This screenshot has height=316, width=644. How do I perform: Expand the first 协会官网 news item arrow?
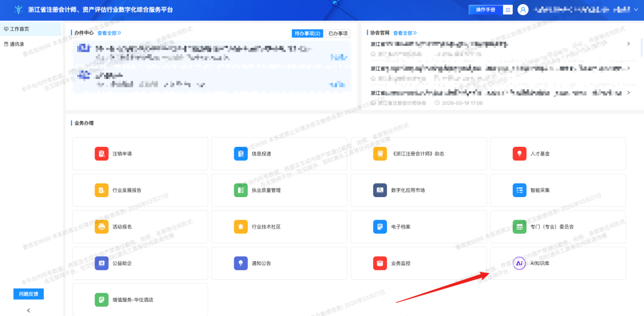point(628,44)
